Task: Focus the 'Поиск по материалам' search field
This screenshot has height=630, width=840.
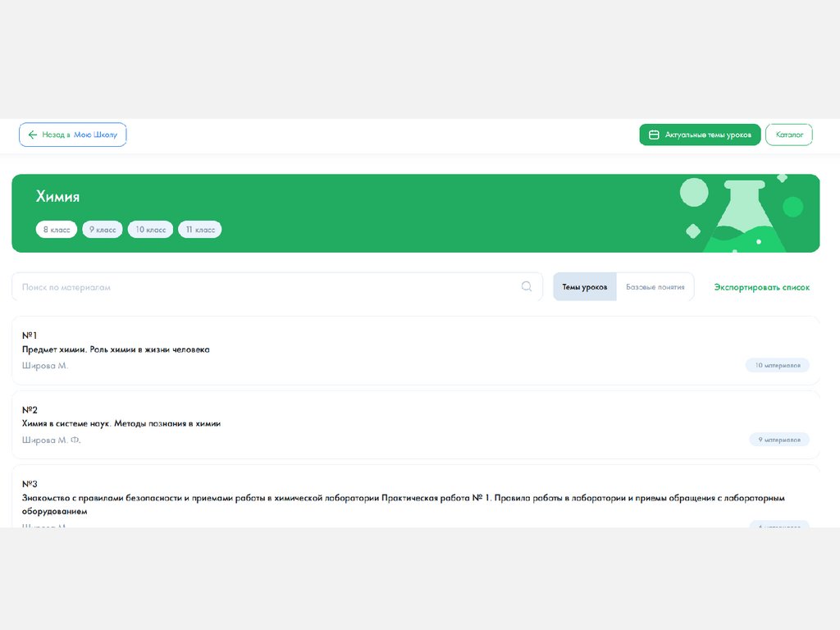Action: click(277, 287)
